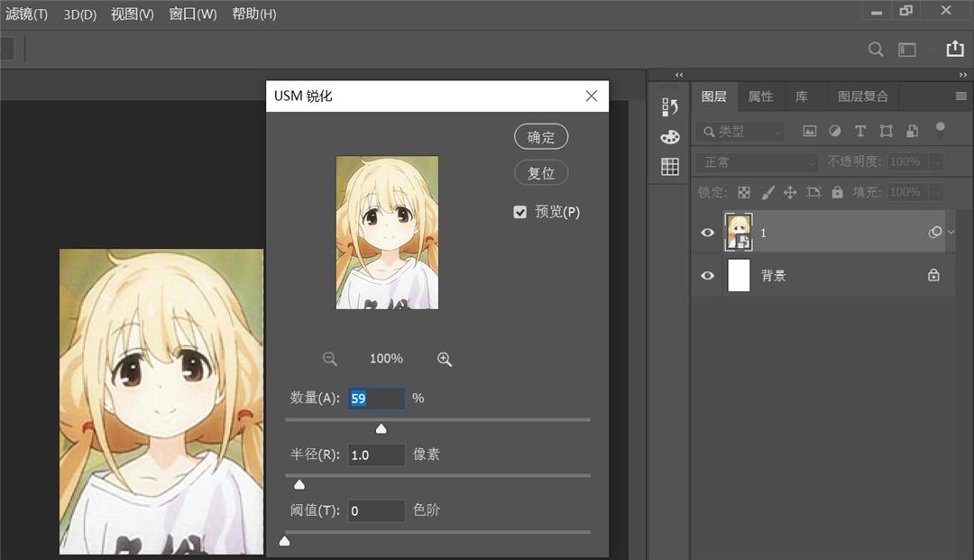Expand the 类型 layer filter dropdown
Image resolution: width=974 pixels, height=560 pixels.
pyautogui.click(x=776, y=132)
